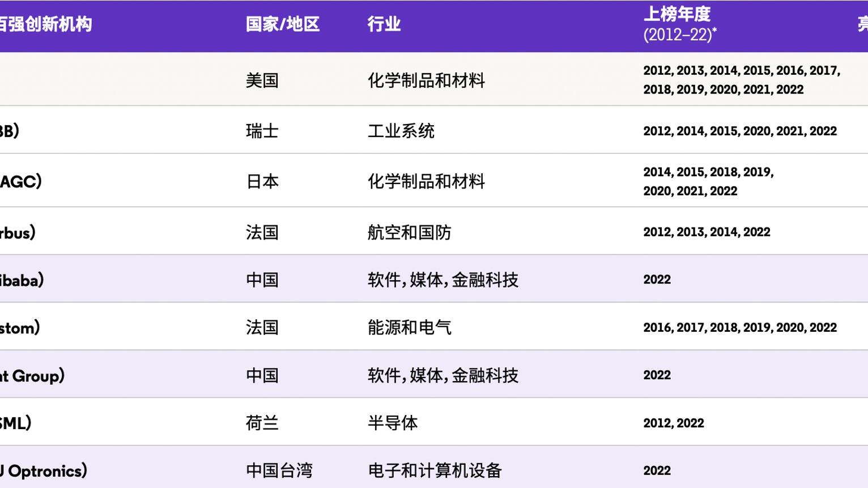This screenshot has width=868, height=488.
Task: Click the 航空和国防 industry cell
Action: pos(409,232)
